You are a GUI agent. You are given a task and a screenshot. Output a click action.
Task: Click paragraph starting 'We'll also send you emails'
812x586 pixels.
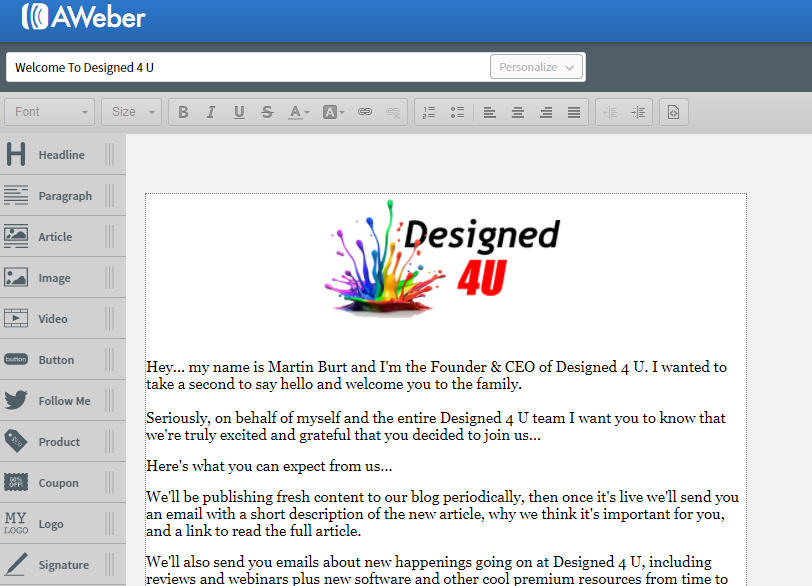click(437, 570)
